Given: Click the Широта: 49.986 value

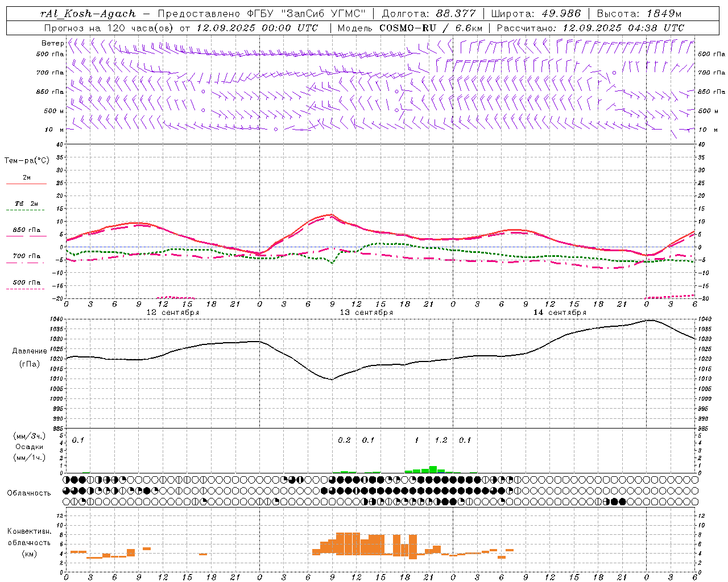Looking at the screenshot, I should [x=536, y=14].
